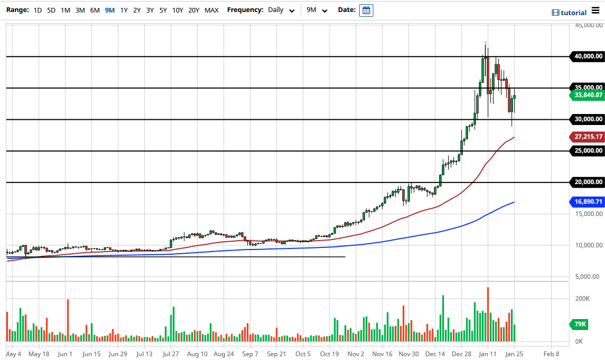The width and height of the screenshot is (605, 364).
Task: Click the highlighted 9M range option
Action: click(109, 10)
